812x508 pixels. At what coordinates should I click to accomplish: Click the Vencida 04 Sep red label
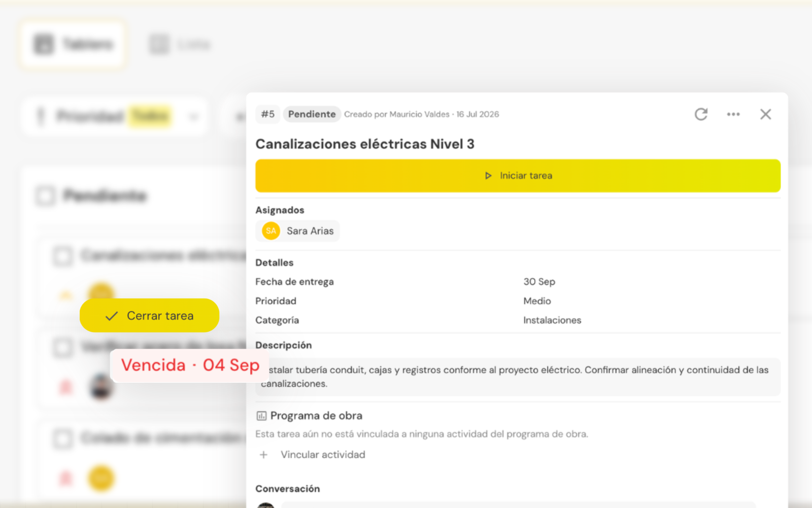click(190, 365)
